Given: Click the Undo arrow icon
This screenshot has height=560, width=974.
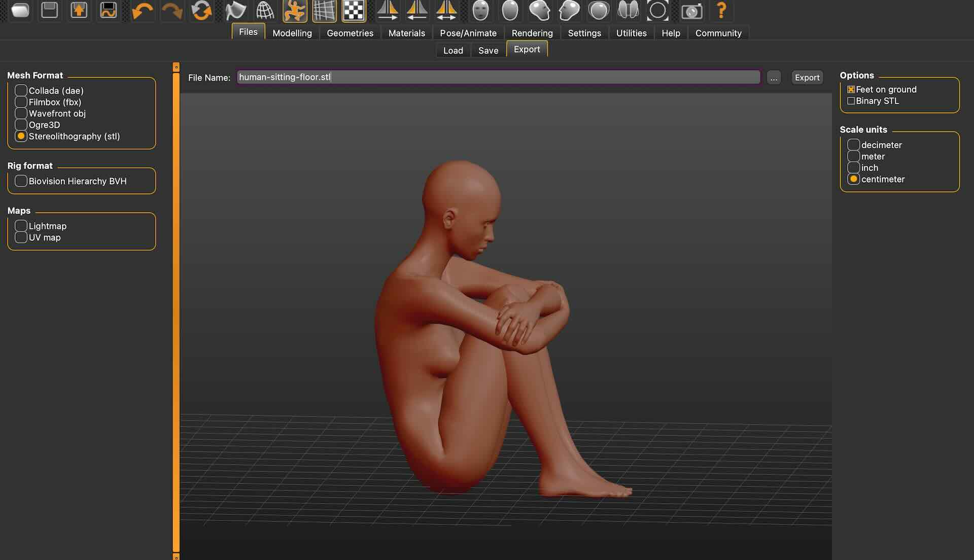Looking at the screenshot, I should click(x=142, y=11).
